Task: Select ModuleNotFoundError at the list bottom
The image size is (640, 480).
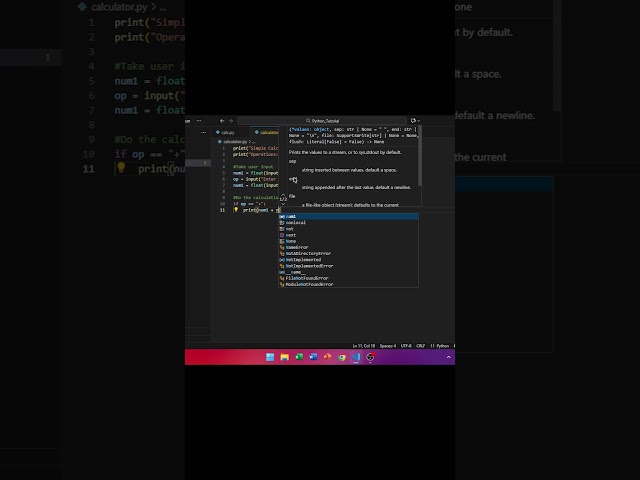Action: 349,284
